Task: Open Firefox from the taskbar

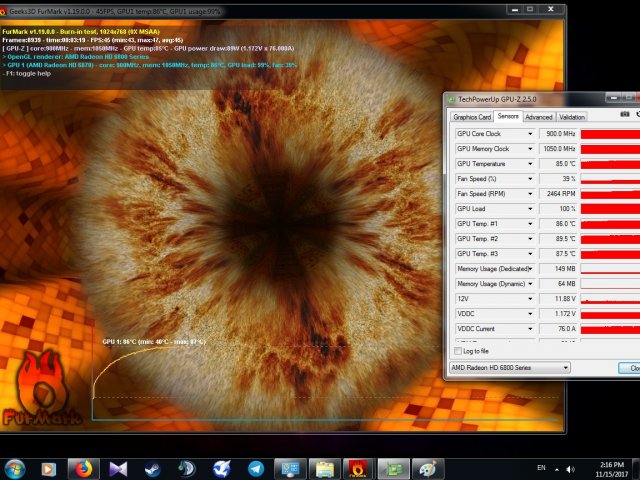Action: pos(82,468)
